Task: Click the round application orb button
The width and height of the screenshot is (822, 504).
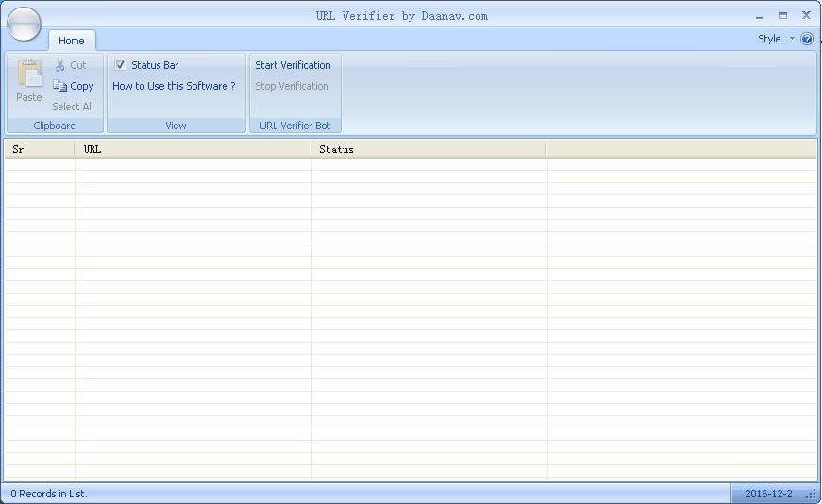Action: click(24, 24)
